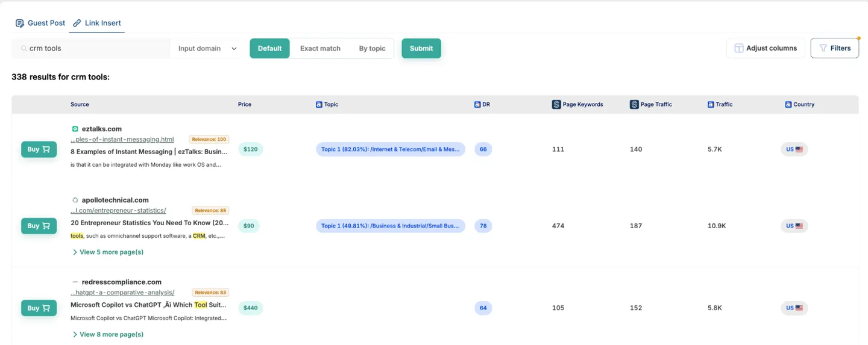This screenshot has height=345, width=868.
Task: Click the Ahrefs icon beside Traffic header
Action: [711, 104]
